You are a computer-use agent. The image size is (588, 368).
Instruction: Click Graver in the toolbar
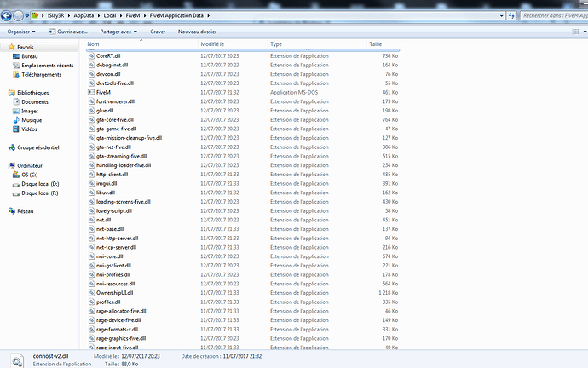pos(158,32)
